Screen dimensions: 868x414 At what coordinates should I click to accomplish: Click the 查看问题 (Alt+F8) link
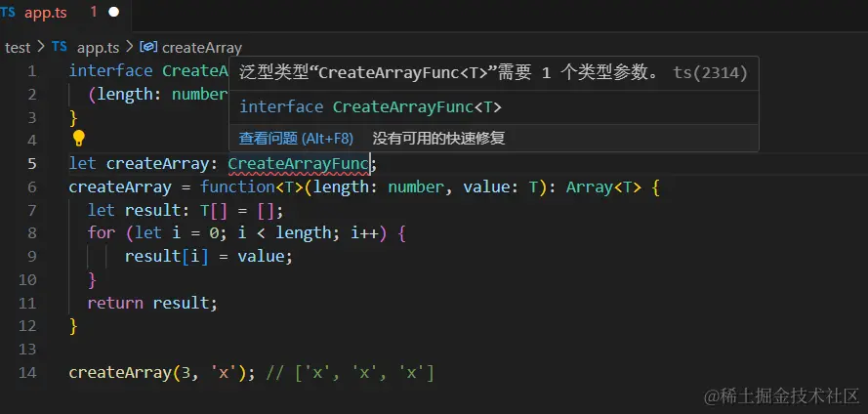(x=296, y=139)
